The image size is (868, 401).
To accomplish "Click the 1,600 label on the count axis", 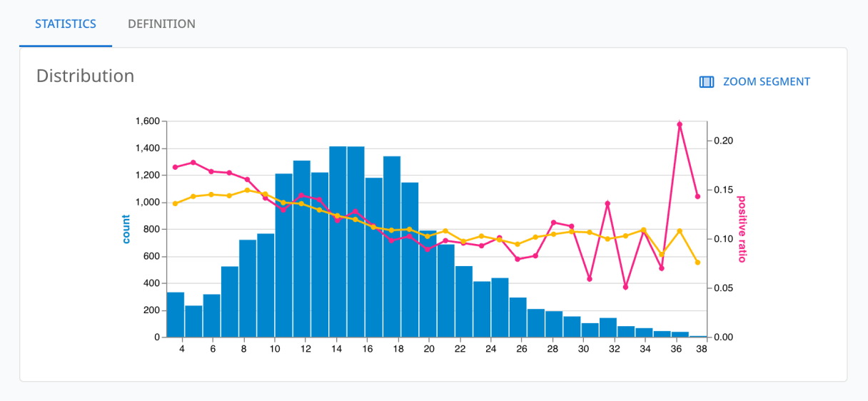I will coord(146,121).
